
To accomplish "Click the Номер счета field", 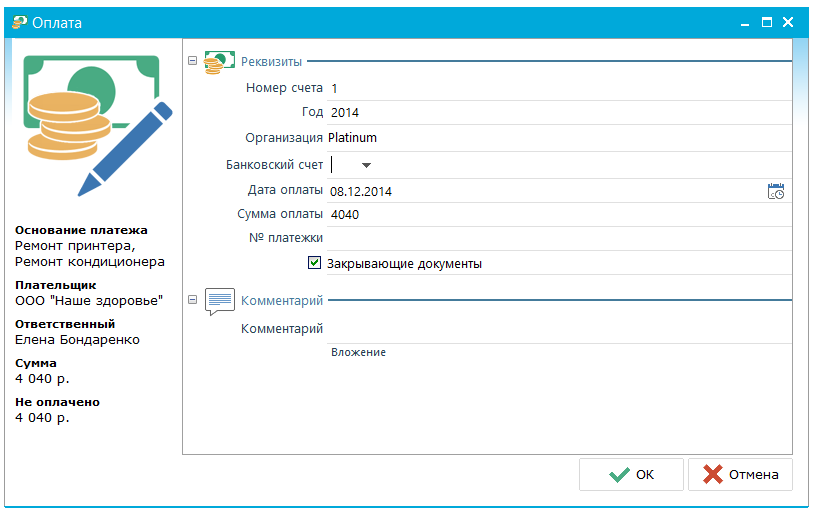I will coord(559,88).
